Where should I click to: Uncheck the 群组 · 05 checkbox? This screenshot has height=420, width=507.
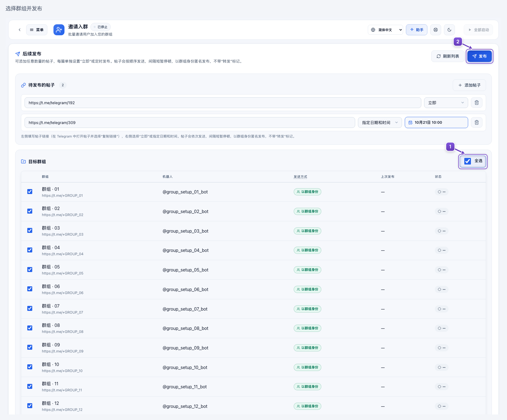(30, 270)
